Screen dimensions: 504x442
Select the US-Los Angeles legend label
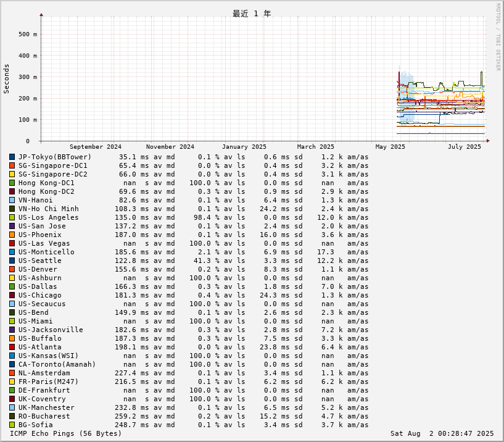(x=49, y=217)
